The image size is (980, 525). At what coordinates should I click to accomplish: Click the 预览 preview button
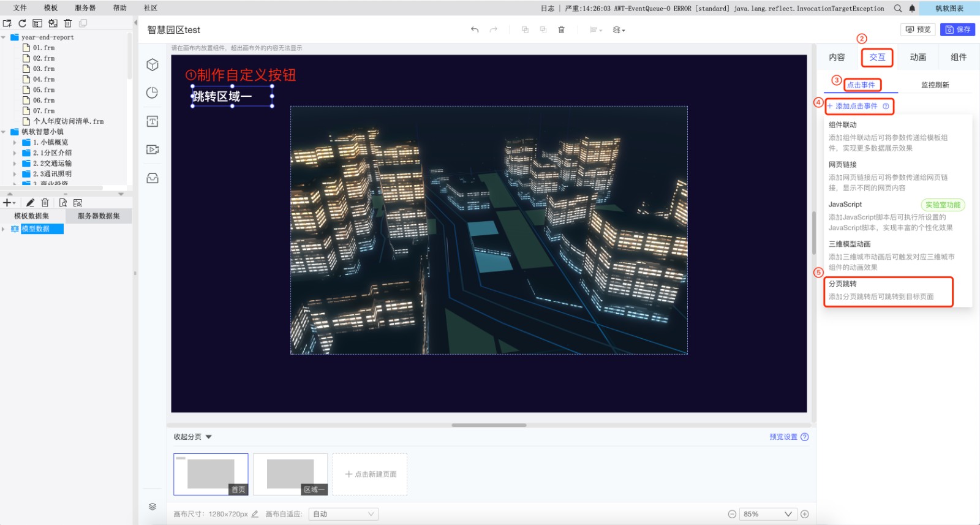pyautogui.click(x=918, y=29)
